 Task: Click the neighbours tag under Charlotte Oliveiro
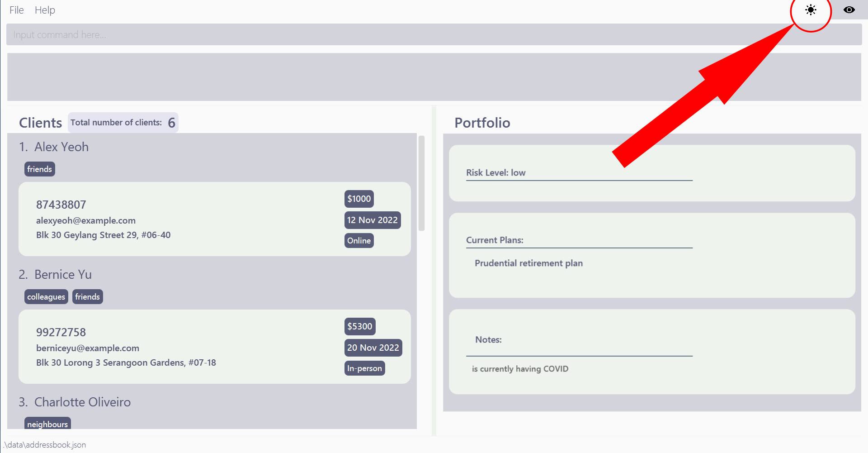[47, 424]
